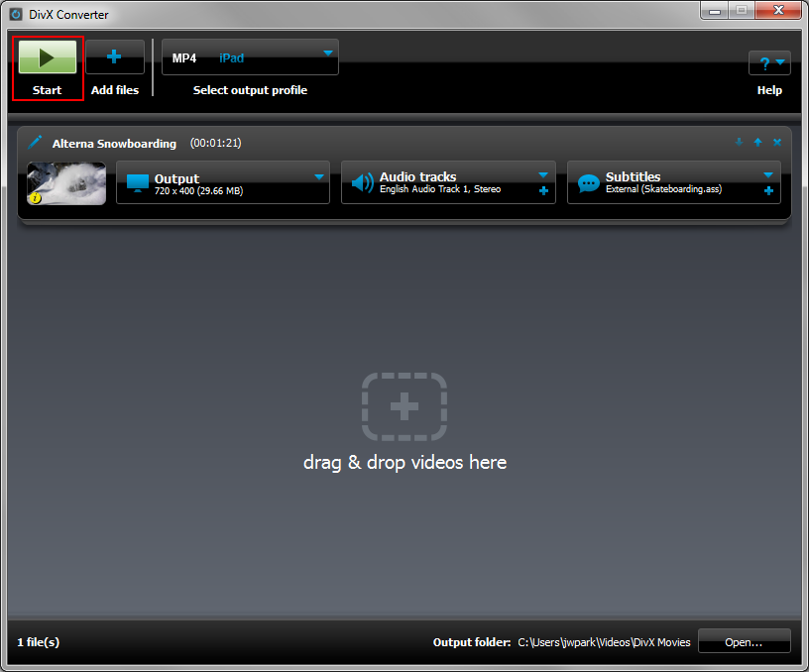Add a subtitle with the plus icon
The height and width of the screenshot is (672, 809).
[768, 191]
